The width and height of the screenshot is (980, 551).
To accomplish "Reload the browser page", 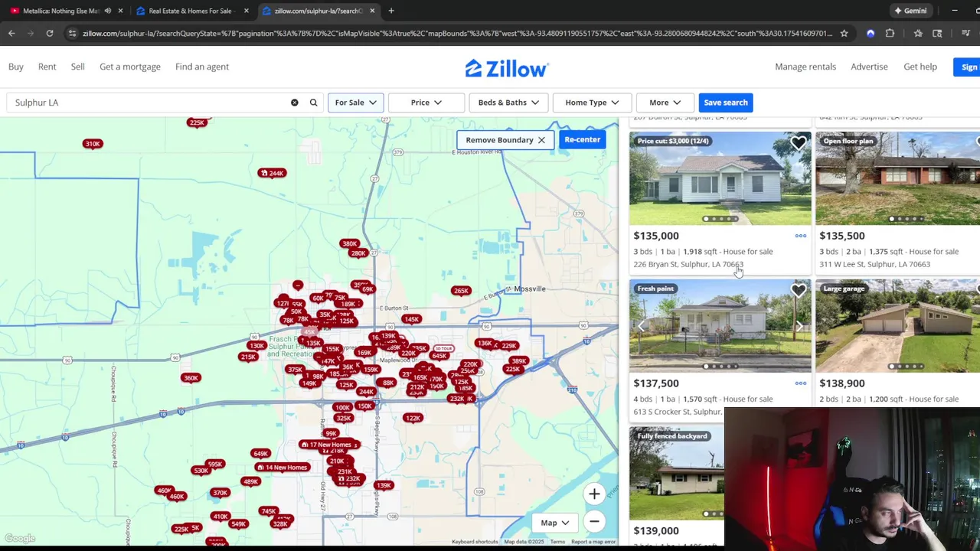I will (x=49, y=33).
